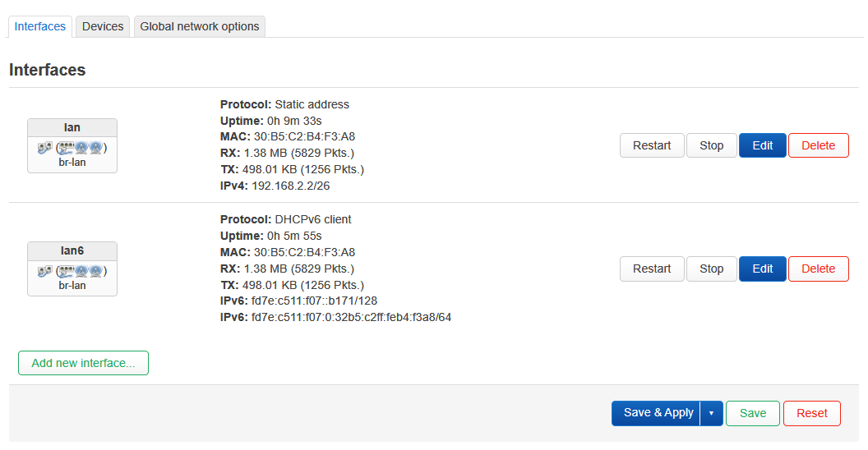868x450 pixels.
Task: Click the green Save button
Action: coord(752,413)
